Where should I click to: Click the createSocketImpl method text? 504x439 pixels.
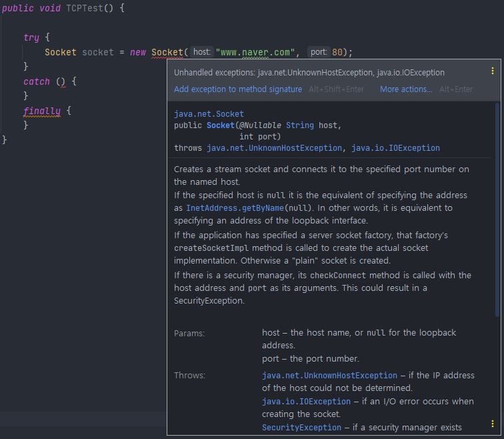tap(211, 248)
